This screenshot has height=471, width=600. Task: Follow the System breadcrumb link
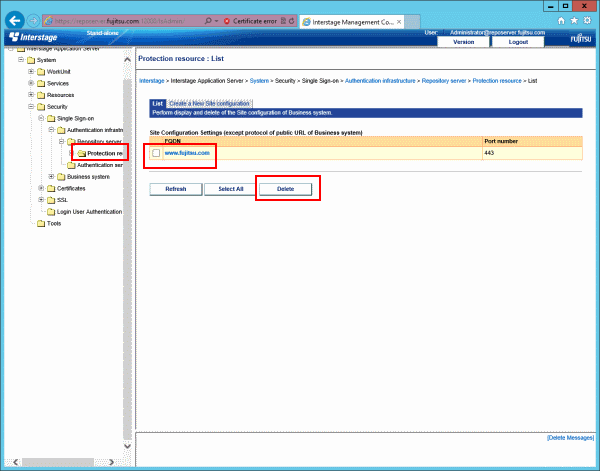tap(259, 81)
